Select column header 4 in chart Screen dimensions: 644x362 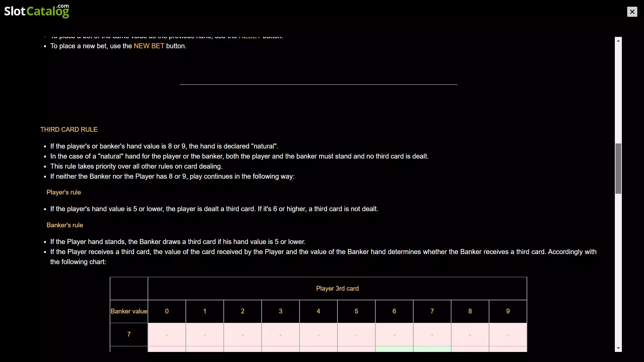[x=318, y=311]
